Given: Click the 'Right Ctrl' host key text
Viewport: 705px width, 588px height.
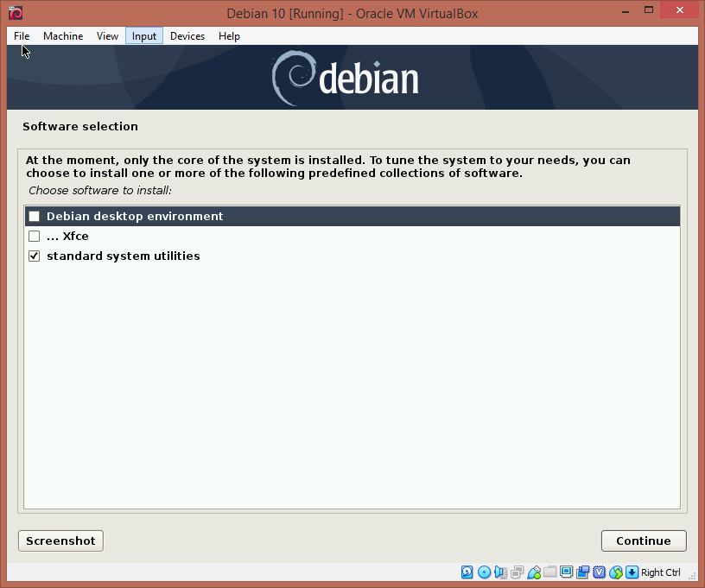Looking at the screenshot, I should point(660,572).
